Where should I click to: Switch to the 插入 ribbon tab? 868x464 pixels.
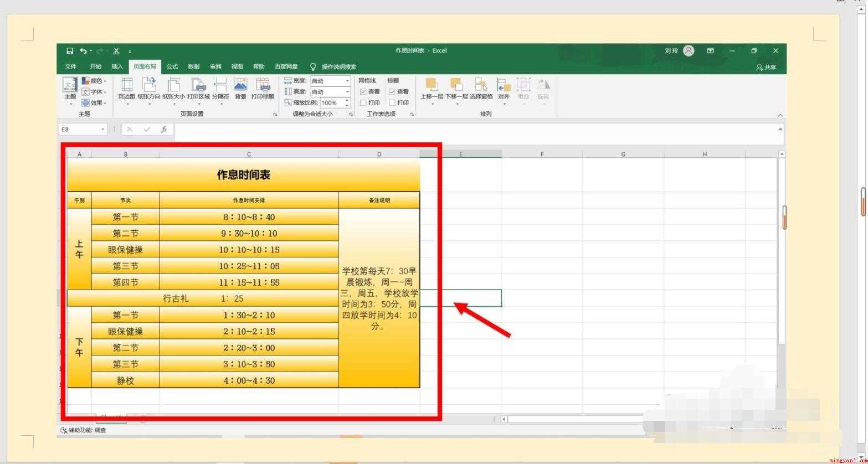point(117,66)
